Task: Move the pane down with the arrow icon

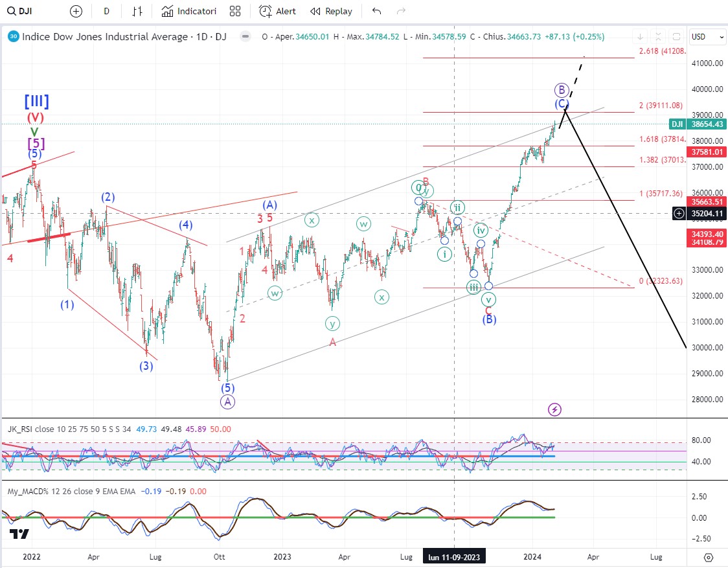Action: pos(641,37)
